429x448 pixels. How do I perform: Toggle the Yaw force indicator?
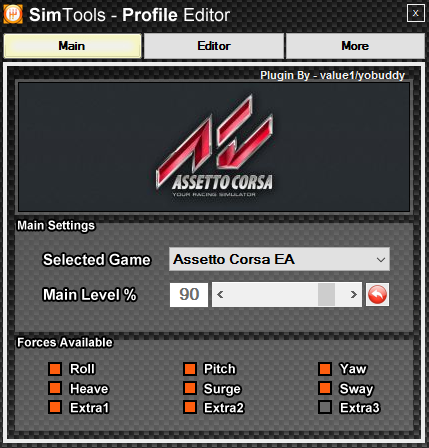[325, 369]
